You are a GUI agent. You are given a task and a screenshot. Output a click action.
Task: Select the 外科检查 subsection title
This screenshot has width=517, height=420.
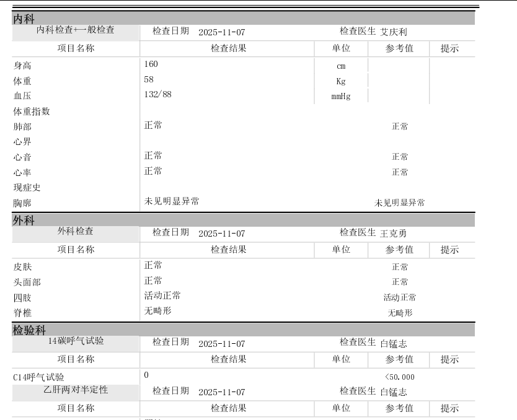76,231
